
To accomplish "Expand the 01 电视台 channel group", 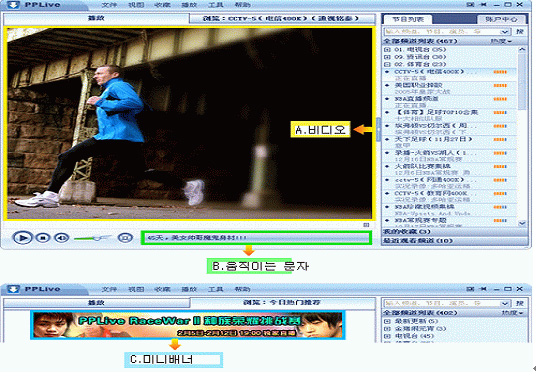I will [x=387, y=50].
